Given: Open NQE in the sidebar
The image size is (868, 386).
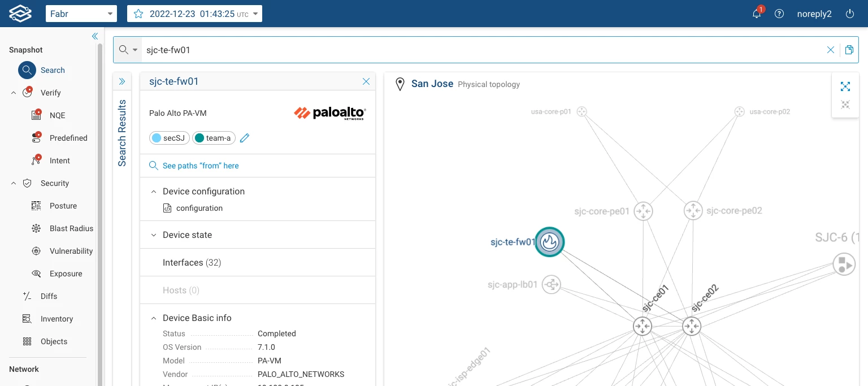Looking at the screenshot, I should pos(57,115).
